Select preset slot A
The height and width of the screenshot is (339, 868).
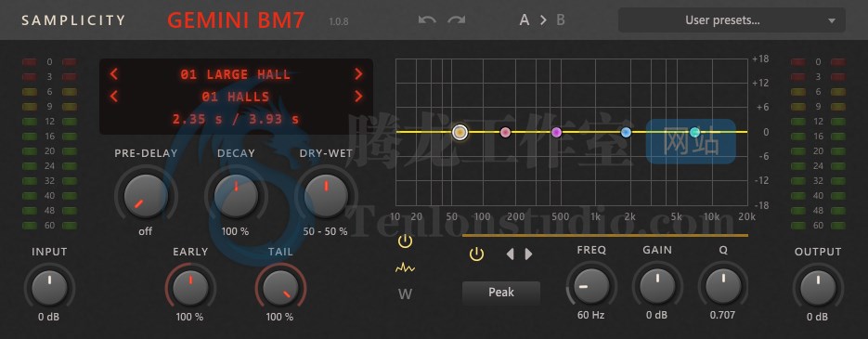tap(525, 20)
